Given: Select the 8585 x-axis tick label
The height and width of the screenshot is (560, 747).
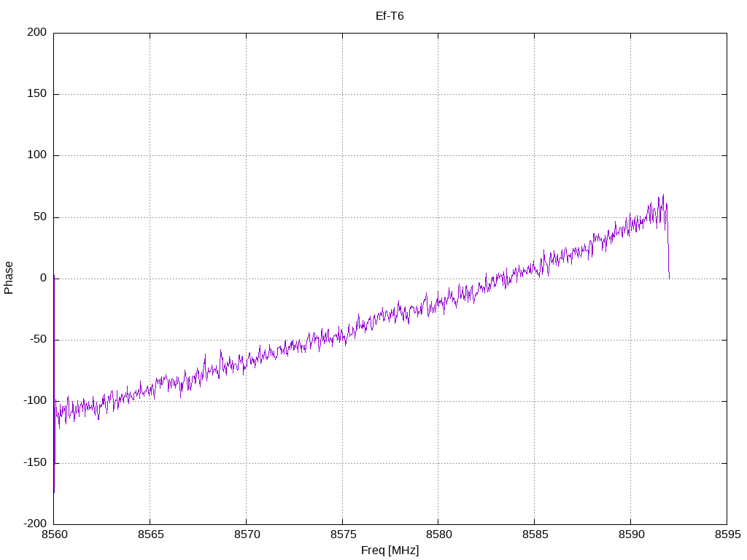Looking at the screenshot, I should point(534,535).
